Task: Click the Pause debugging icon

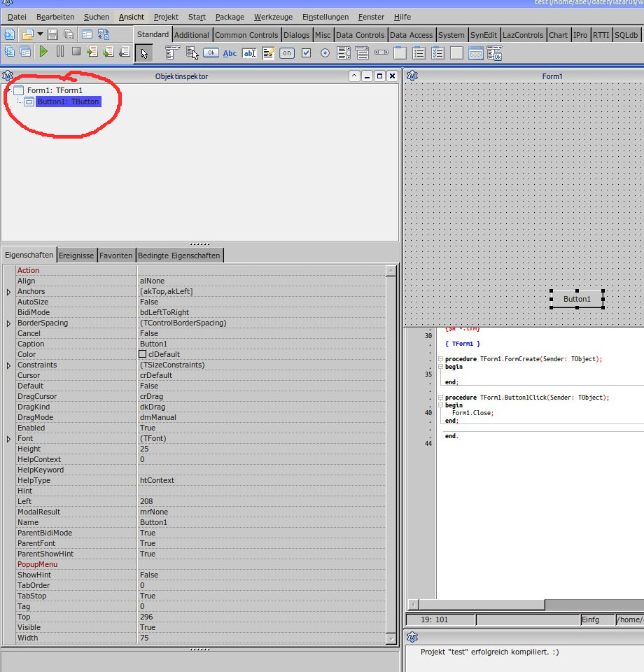Action: [60, 52]
